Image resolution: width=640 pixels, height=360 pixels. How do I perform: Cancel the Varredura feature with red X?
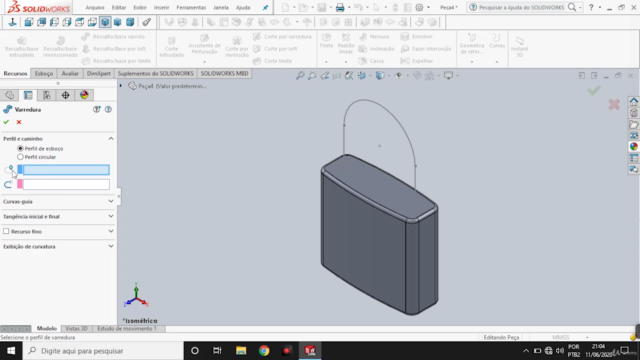pos(19,122)
